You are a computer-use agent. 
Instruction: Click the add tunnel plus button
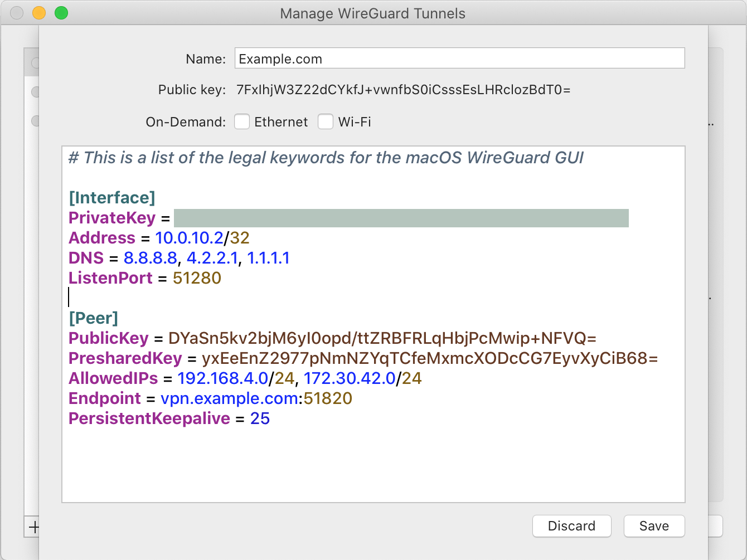point(33,527)
